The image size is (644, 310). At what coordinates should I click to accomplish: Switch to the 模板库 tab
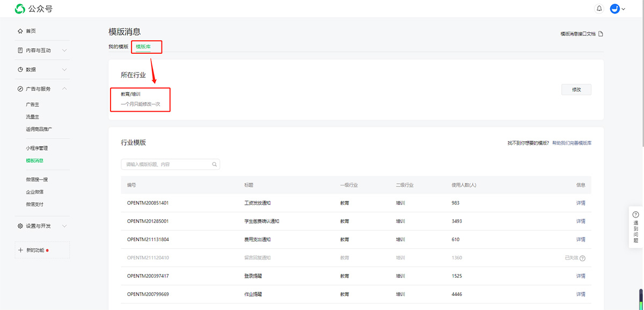(x=143, y=47)
